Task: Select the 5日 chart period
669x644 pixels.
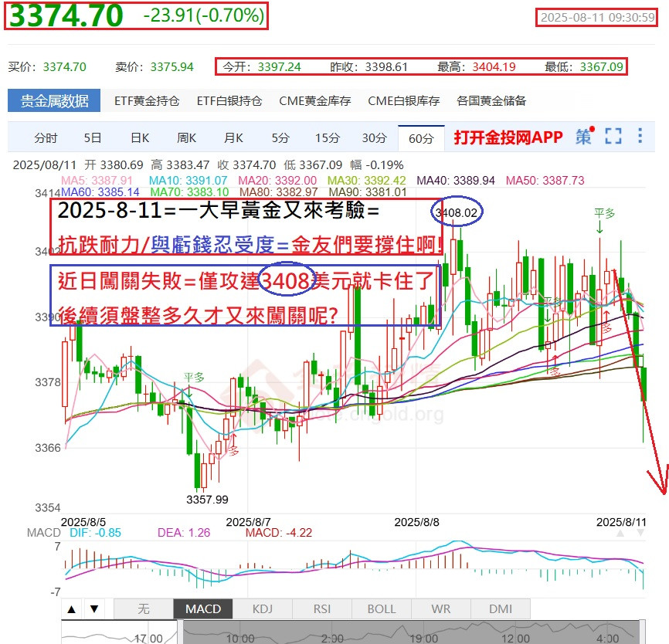Action: (93, 138)
